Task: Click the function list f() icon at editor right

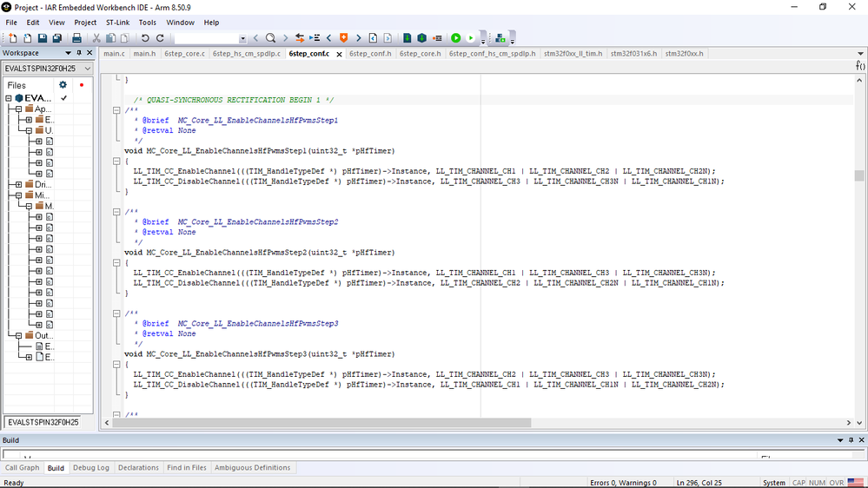Action: click(x=860, y=65)
